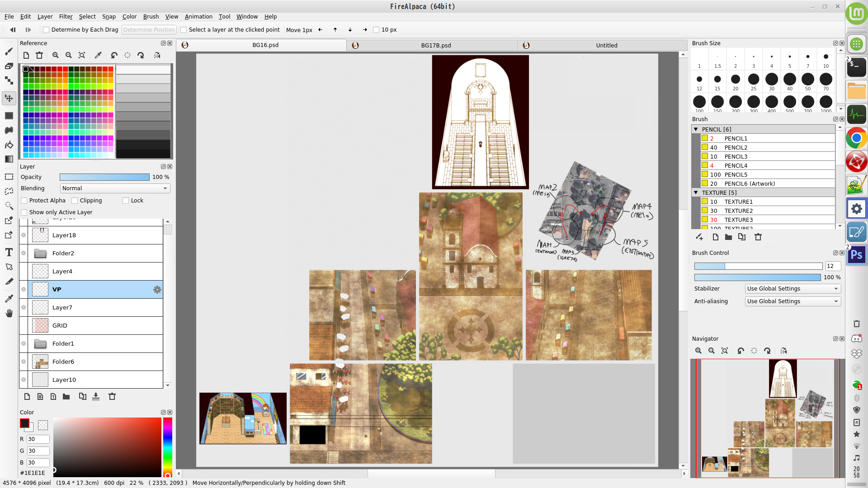Select the Folder6 layer

pos(95,361)
